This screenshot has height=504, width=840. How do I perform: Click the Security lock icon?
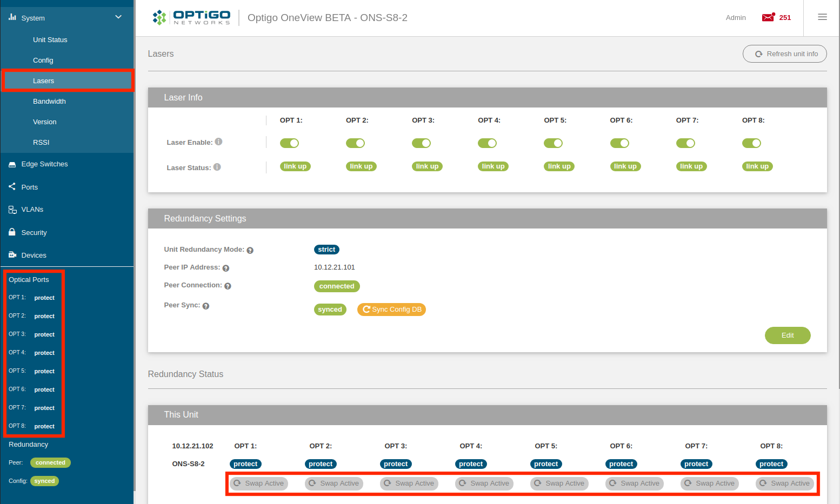pyautogui.click(x=12, y=232)
